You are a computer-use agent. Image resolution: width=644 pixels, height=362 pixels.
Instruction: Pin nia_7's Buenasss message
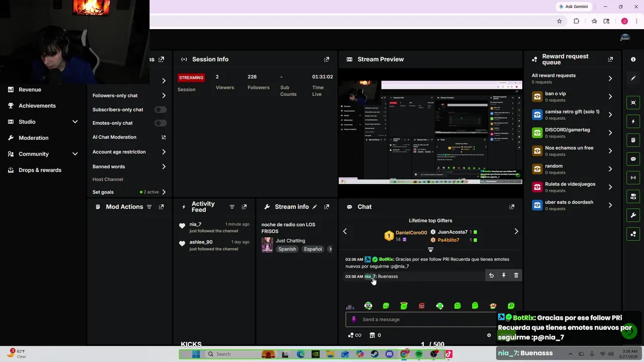[x=504, y=276]
